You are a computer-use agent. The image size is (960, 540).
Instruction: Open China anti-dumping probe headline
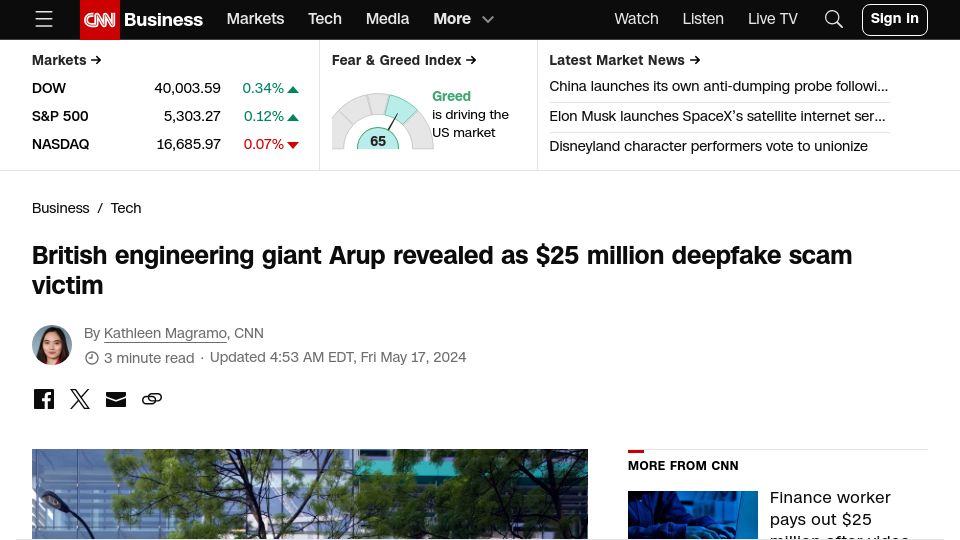718,86
